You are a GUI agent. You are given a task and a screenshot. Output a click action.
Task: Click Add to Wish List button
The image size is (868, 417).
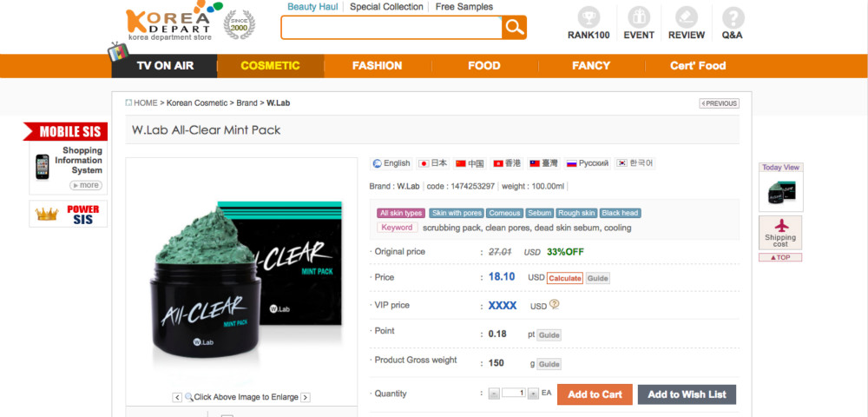tap(687, 394)
